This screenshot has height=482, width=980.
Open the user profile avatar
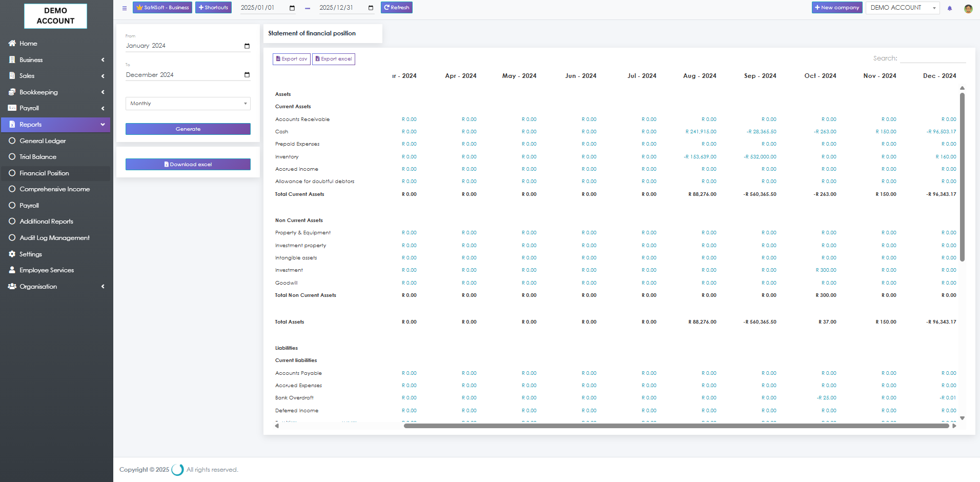coord(968,8)
